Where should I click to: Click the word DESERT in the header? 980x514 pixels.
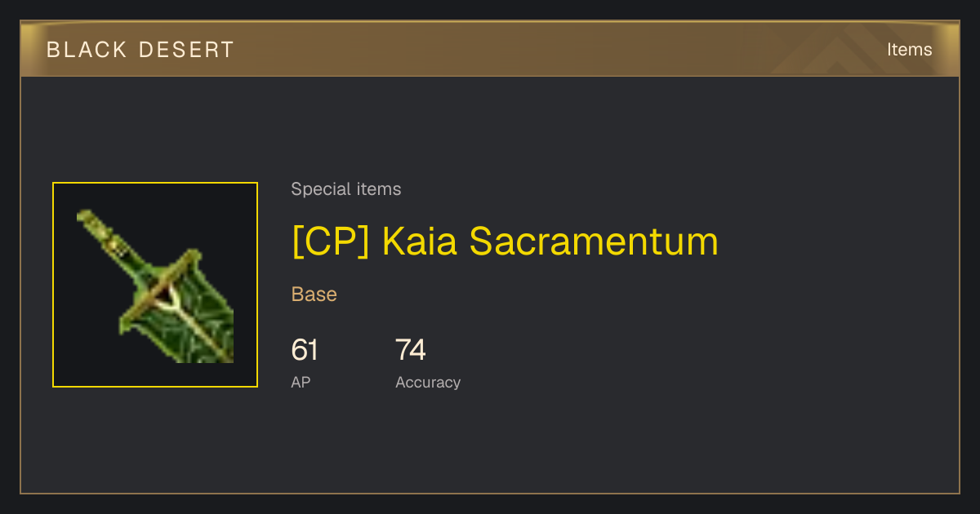(187, 50)
